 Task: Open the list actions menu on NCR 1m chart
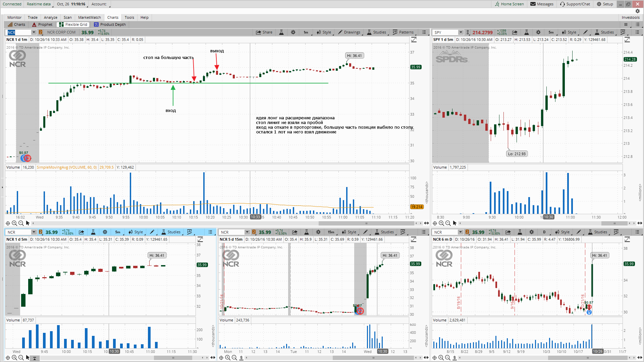coord(424,32)
